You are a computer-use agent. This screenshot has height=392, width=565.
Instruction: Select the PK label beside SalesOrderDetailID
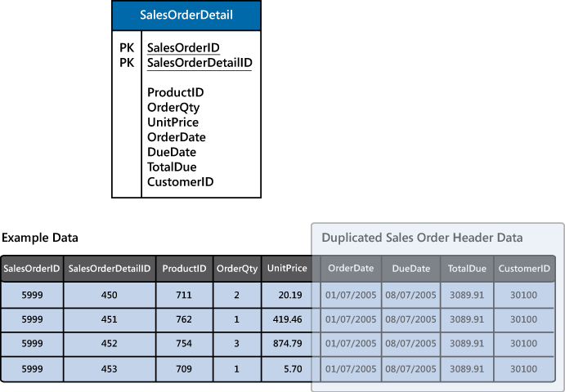click(127, 63)
